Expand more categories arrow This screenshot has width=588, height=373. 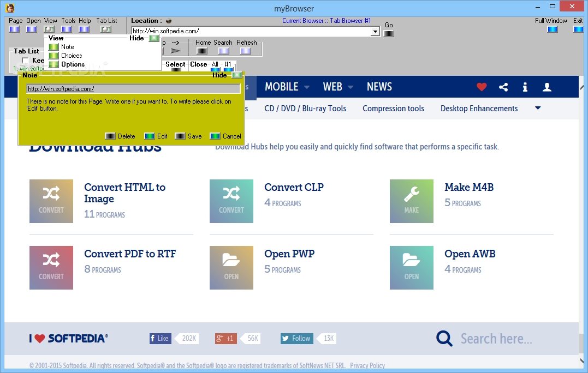coord(538,108)
